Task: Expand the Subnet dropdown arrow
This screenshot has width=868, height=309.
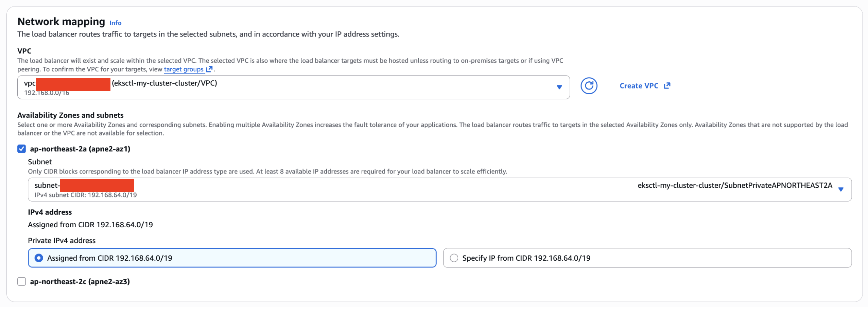Action: click(x=841, y=190)
